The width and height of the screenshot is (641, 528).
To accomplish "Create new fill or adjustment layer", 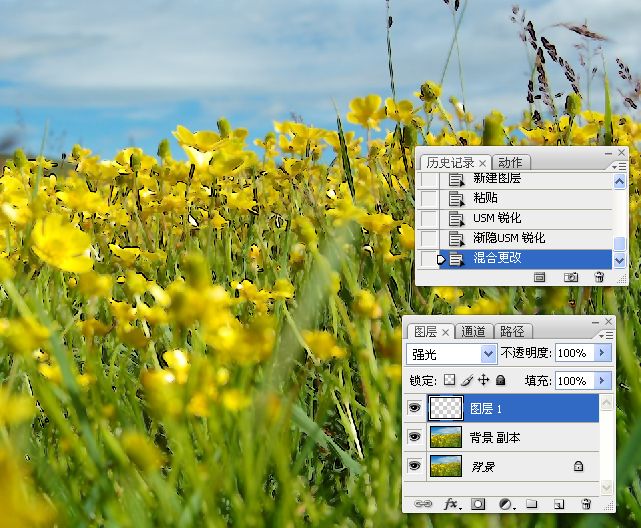I will (x=506, y=504).
